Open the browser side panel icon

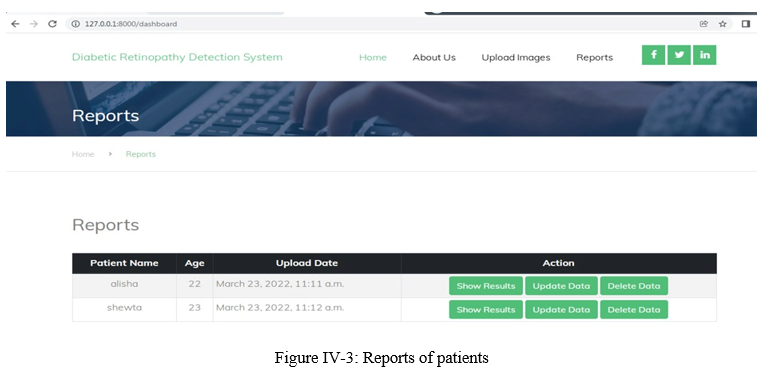tap(746, 24)
